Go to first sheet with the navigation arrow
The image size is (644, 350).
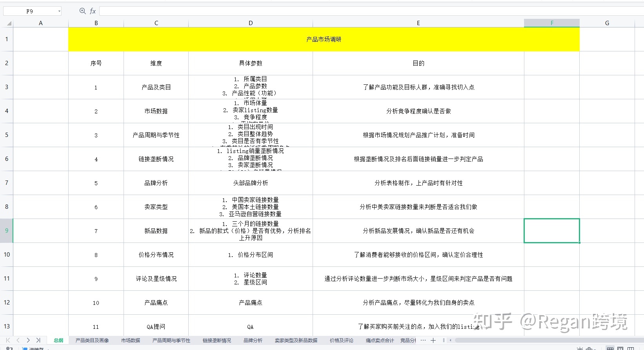click(8, 340)
